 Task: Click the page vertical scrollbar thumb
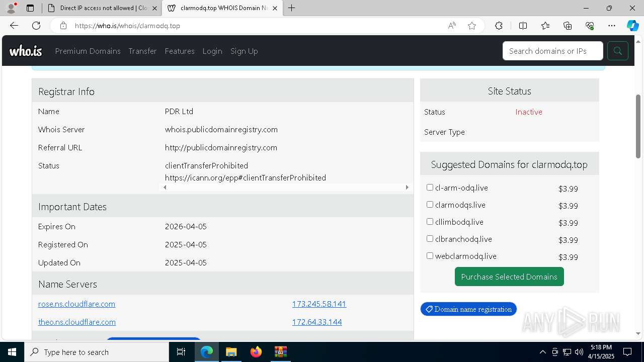click(638, 126)
